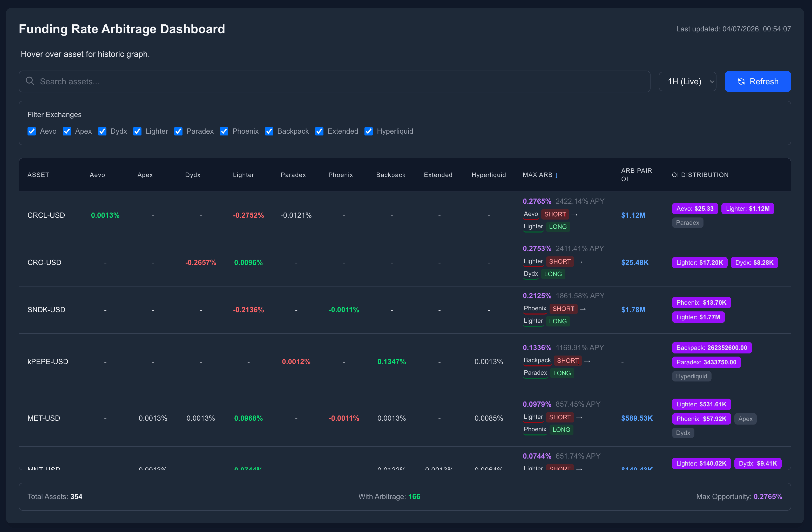Click the MAX ARB sort arrow
Viewport: 812px width, 532px height.
[x=557, y=175]
